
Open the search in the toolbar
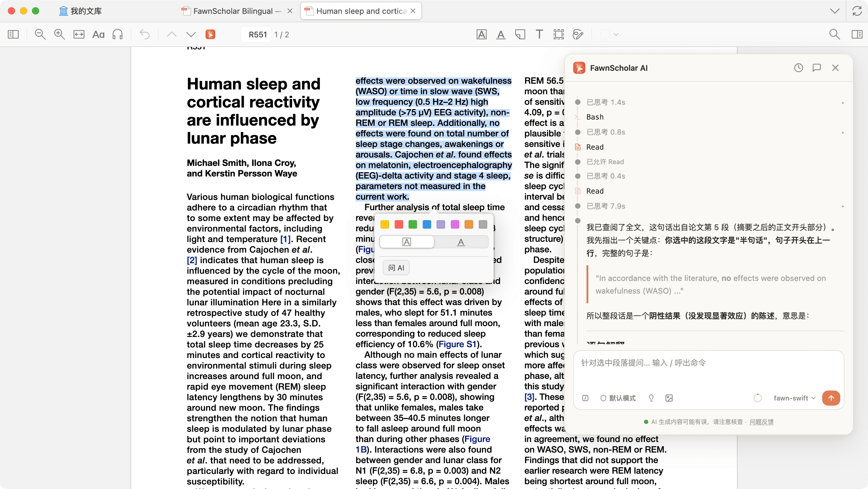[834, 34]
